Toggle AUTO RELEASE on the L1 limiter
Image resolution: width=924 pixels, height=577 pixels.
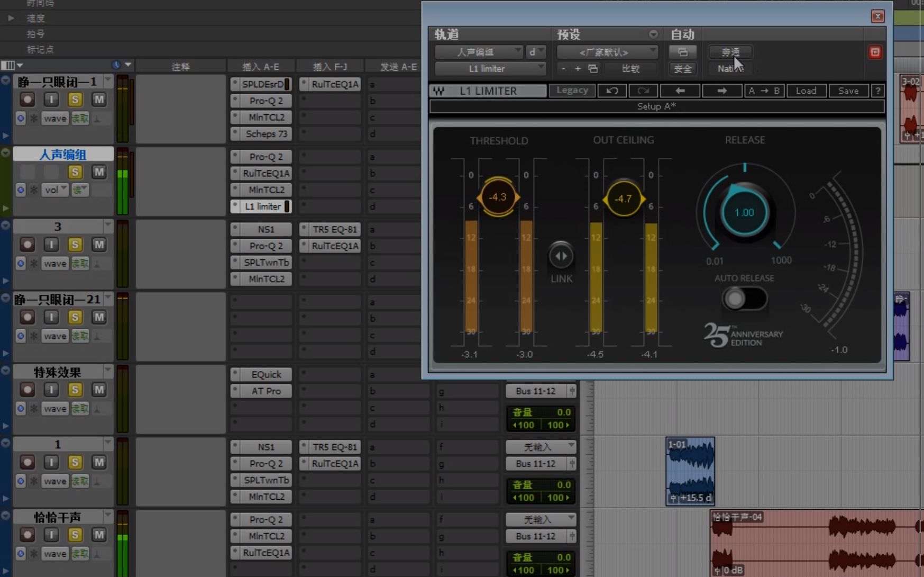tap(744, 298)
